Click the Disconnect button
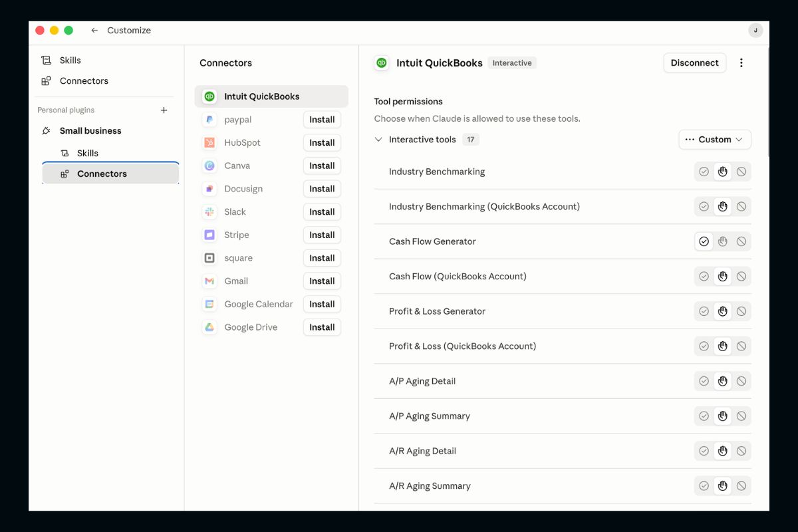Image resolution: width=798 pixels, height=532 pixels. [694, 63]
